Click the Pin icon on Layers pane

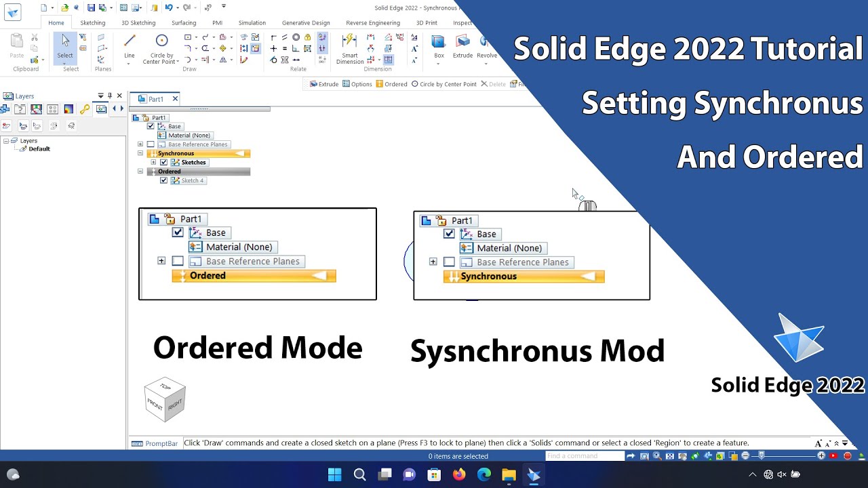110,96
